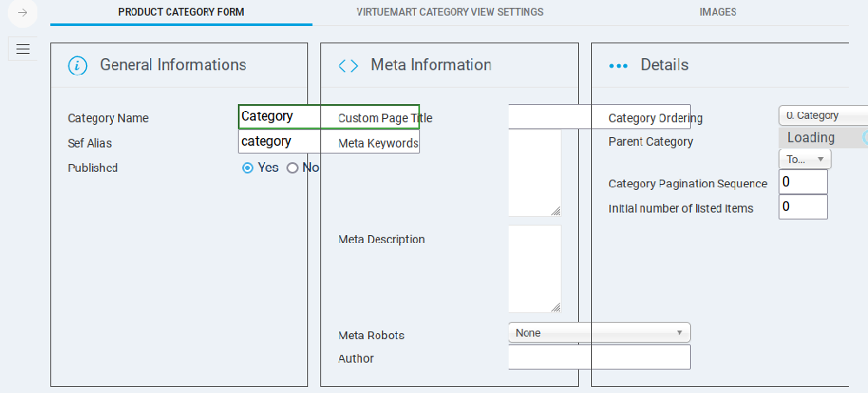Open the hamburger menu icon
Screen dimensions: 868x393
[23, 49]
